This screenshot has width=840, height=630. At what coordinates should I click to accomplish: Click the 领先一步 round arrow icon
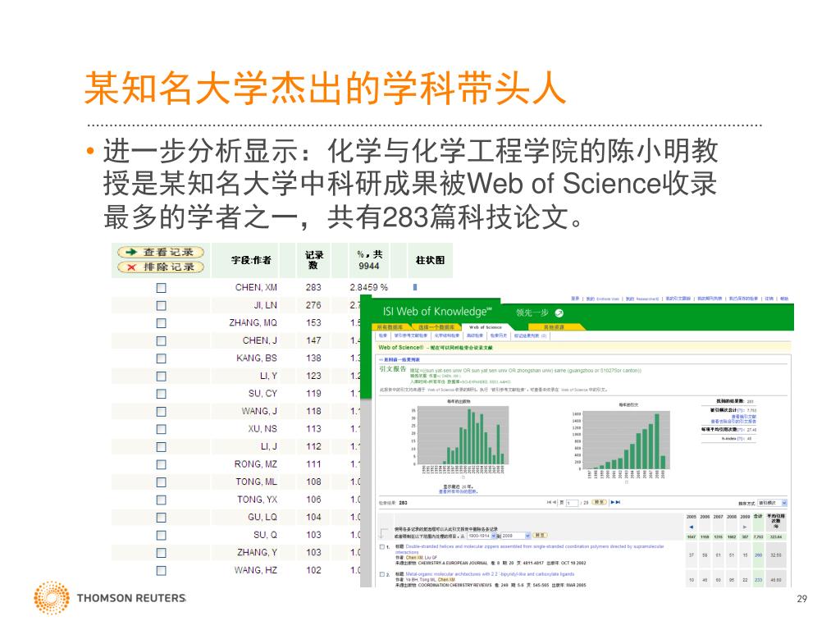pyautogui.click(x=559, y=313)
